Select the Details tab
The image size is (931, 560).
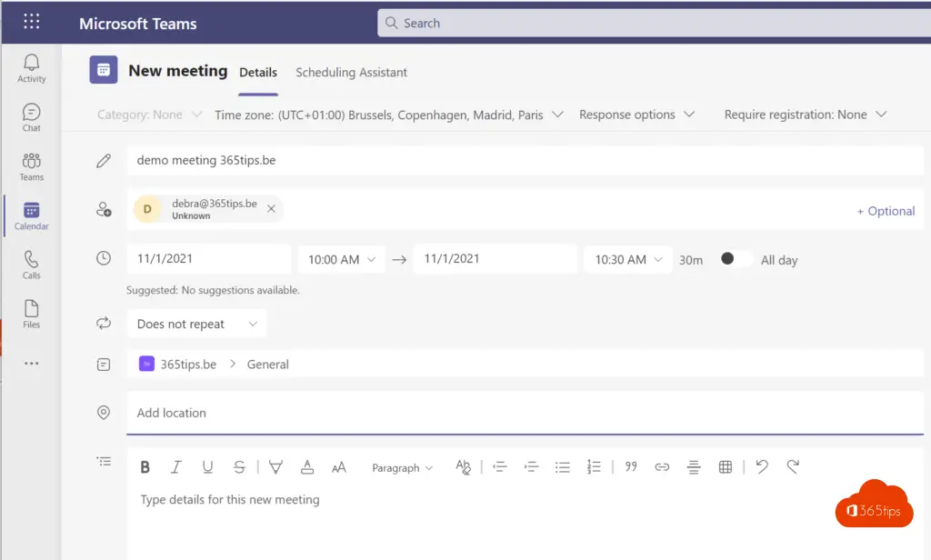(258, 73)
